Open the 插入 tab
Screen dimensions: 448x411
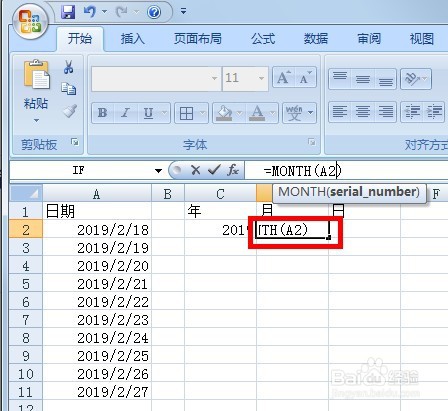click(x=132, y=39)
